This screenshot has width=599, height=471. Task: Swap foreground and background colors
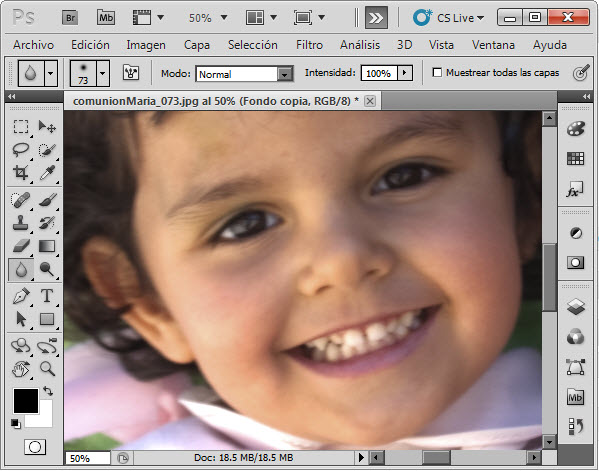[x=48, y=391]
